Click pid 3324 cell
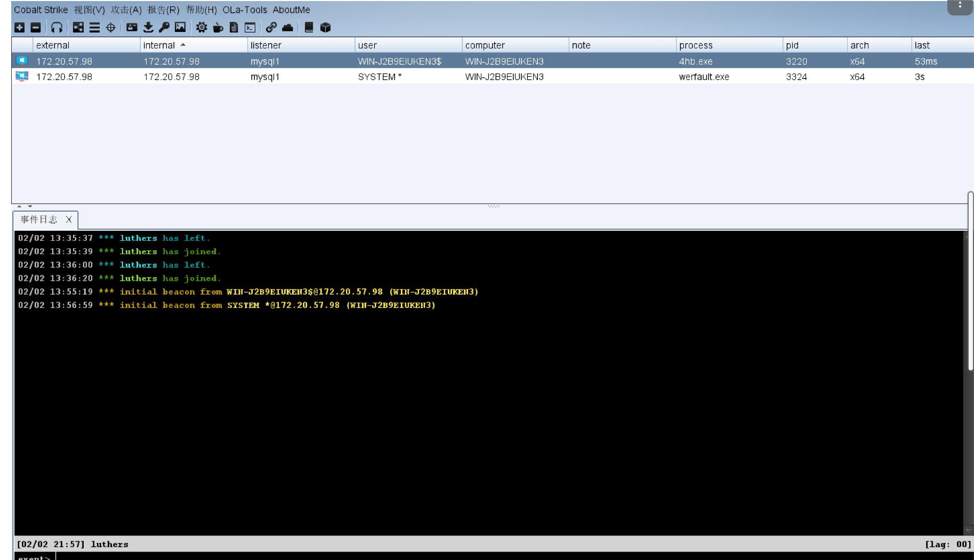Viewport: 974px width, 560px height. point(815,77)
